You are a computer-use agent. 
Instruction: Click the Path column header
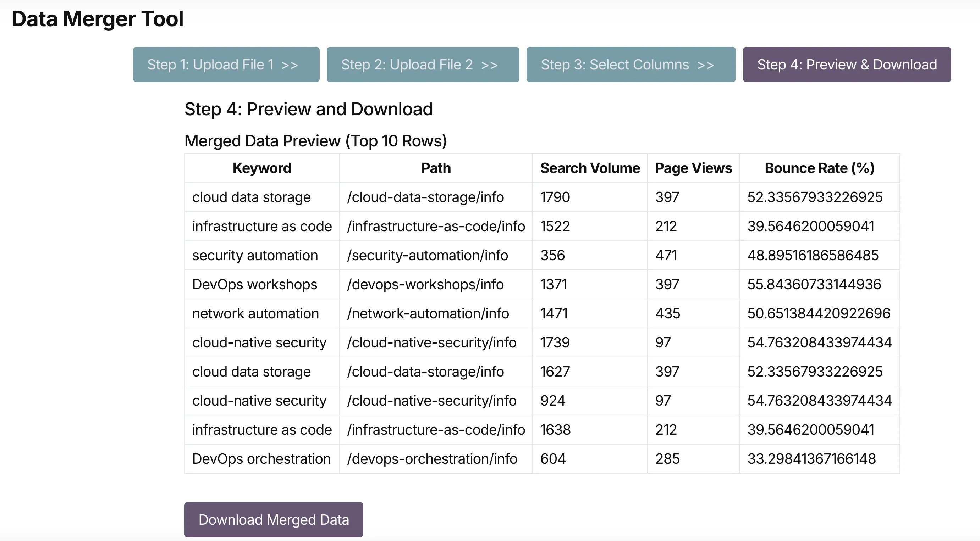point(436,168)
